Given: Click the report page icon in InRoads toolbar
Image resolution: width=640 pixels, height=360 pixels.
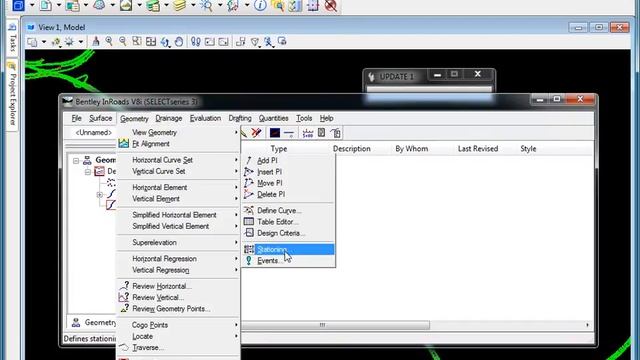Looking at the screenshot, I should coord(322,133).
